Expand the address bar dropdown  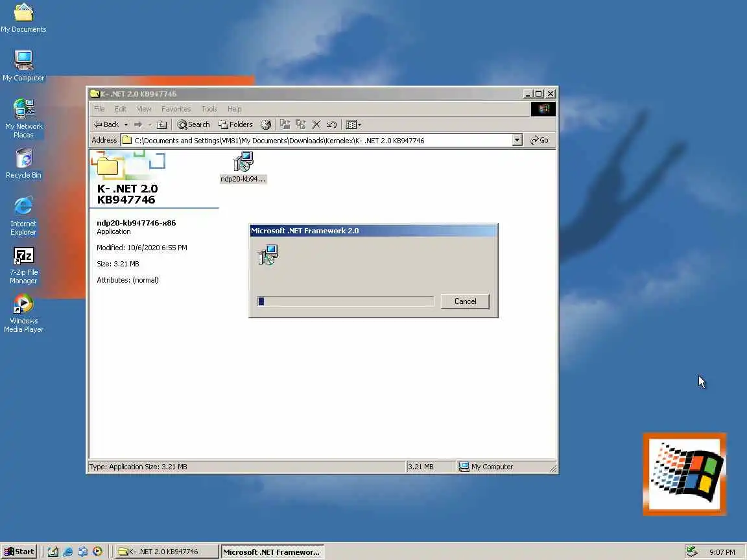(517, 141)
